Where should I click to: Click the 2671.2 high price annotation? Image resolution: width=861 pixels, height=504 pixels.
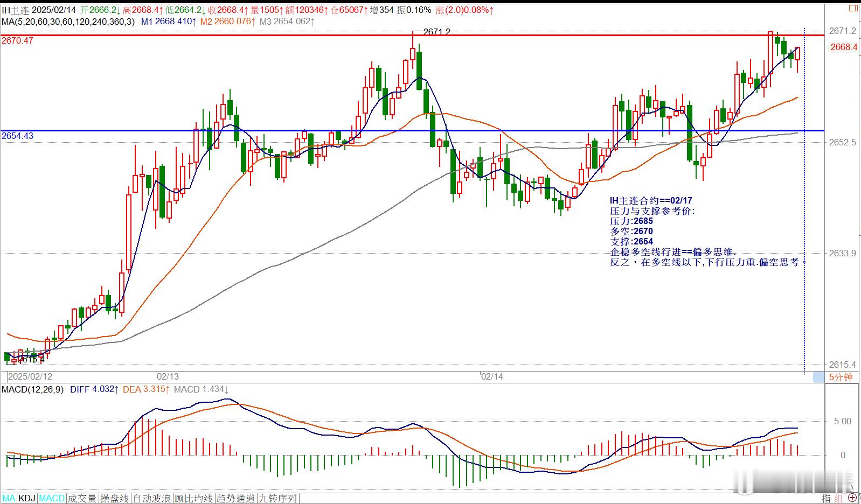tap(436, 32)
